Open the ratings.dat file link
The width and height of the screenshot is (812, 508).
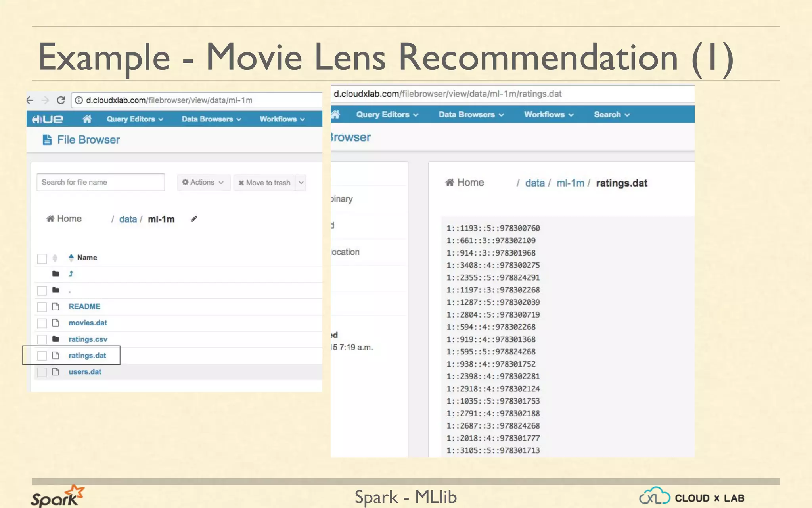click(87, 356)
